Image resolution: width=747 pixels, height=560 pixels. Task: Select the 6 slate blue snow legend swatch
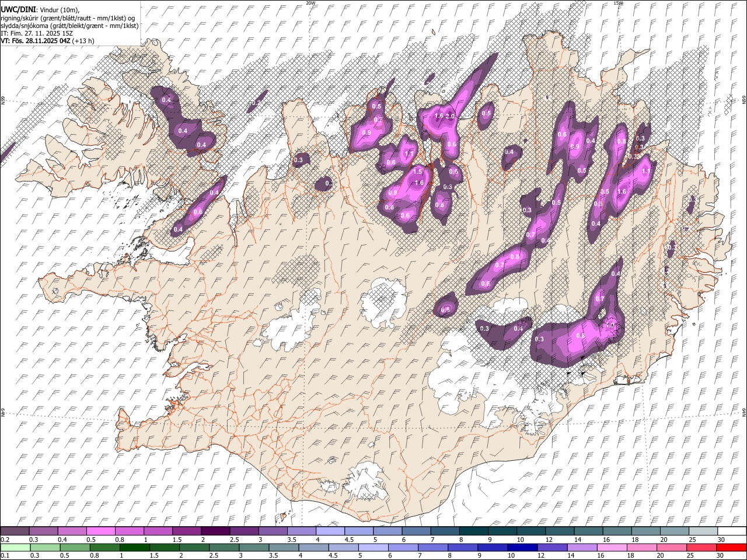pyautogui.click(x=416, y=531)
